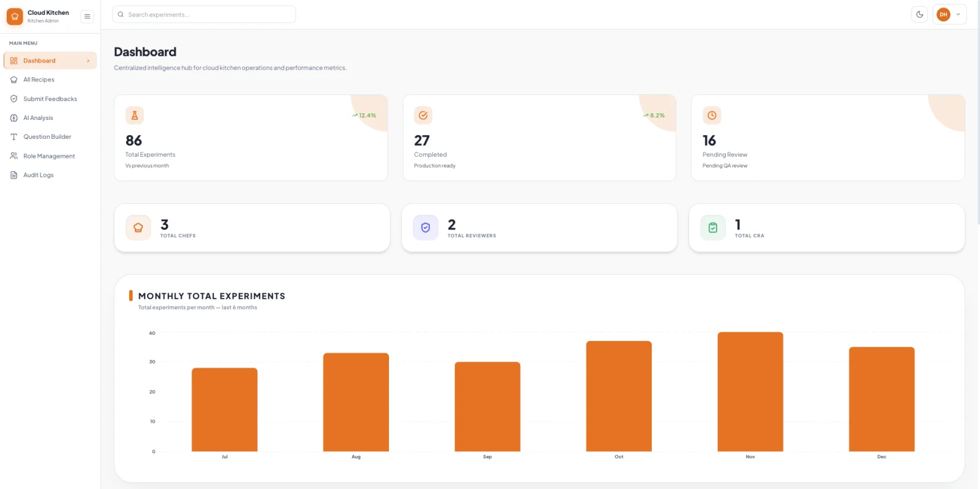
Task: Click the Total Chefs chef-hat icon
Action: click(138, 228)
